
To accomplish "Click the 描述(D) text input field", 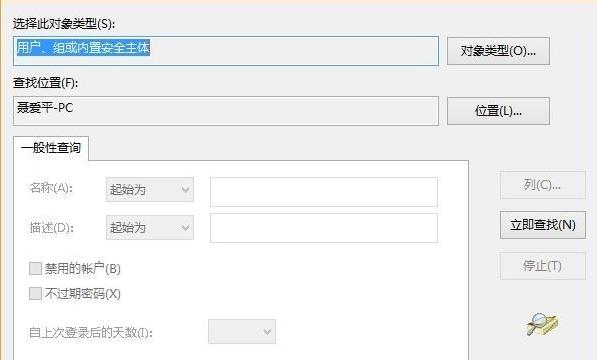I will point(324,228).
